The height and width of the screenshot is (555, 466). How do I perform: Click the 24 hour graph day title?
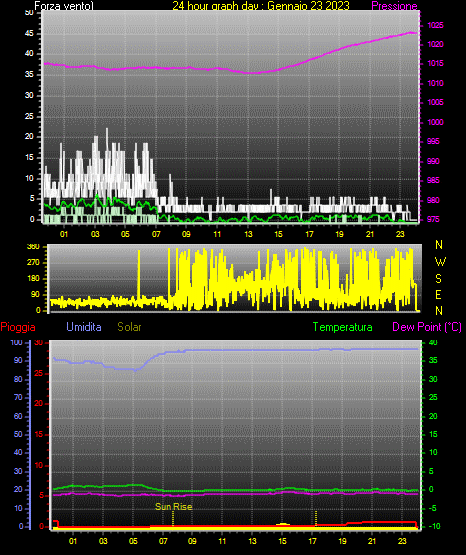tap(261, 6)
